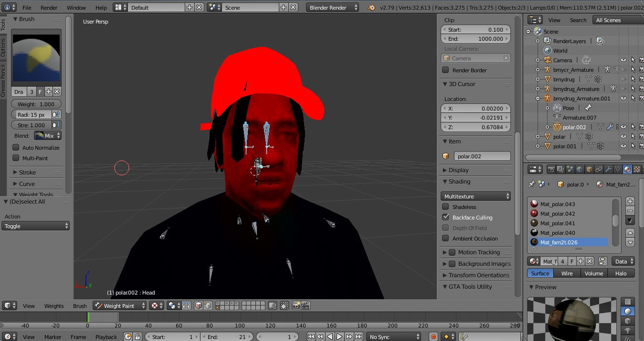The width and height of the screenshot is (644, 341).
Task: Open the Render menu
Action: [49, 8]
